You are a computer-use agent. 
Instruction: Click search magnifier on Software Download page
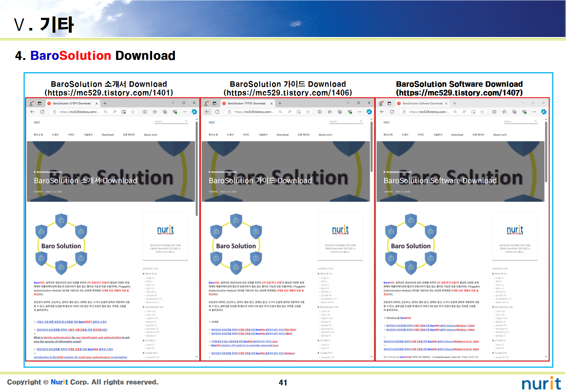(x=536, y=122)
